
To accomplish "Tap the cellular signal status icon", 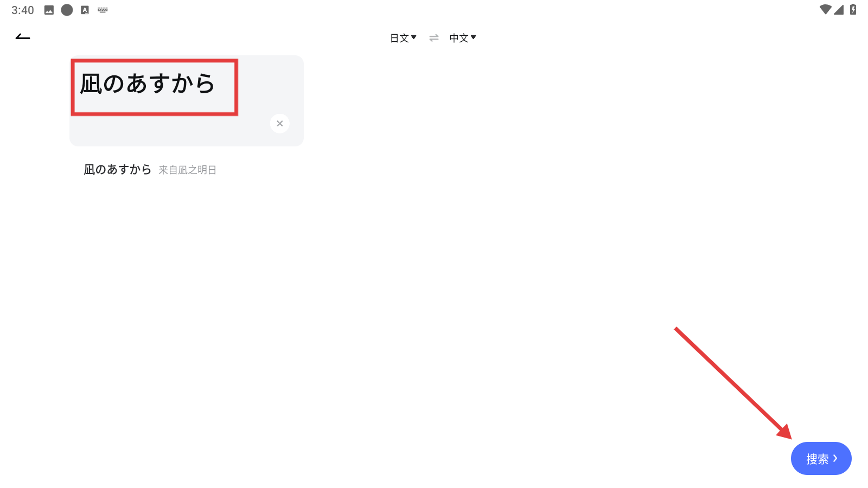I will click(x=839, y=9).
